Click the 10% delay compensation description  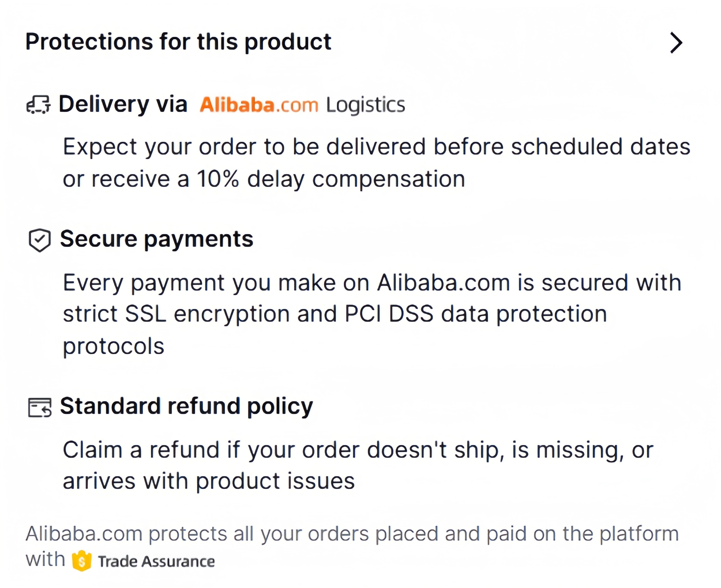376,163
